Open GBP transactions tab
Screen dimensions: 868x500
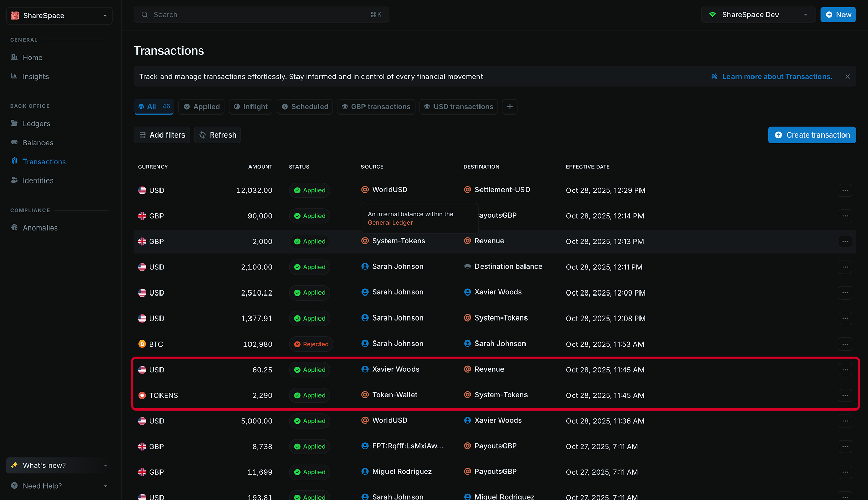376,106
